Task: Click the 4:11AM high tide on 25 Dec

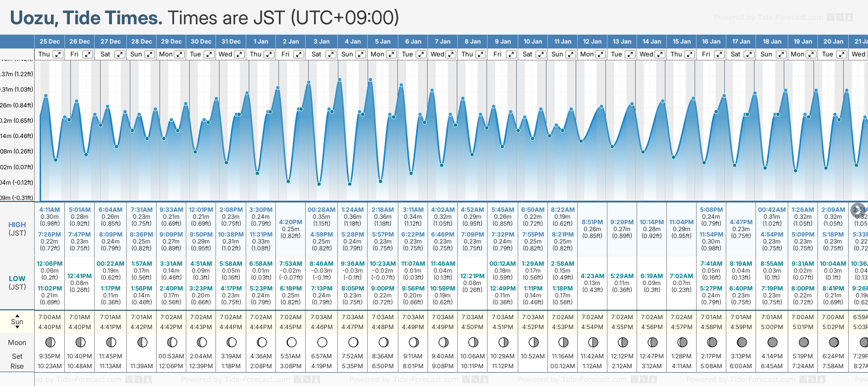Action: [50, 210]
